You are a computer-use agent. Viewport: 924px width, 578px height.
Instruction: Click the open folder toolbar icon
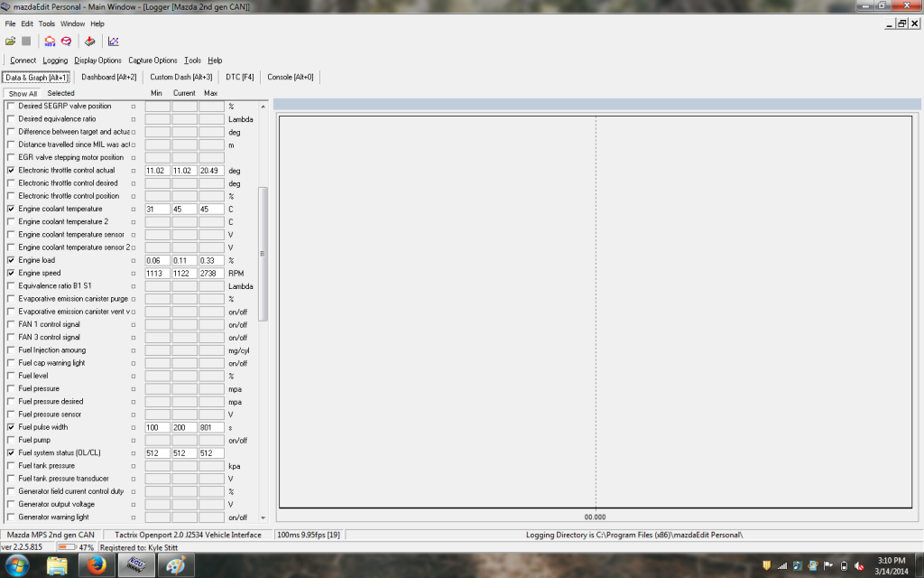point(11,42)
